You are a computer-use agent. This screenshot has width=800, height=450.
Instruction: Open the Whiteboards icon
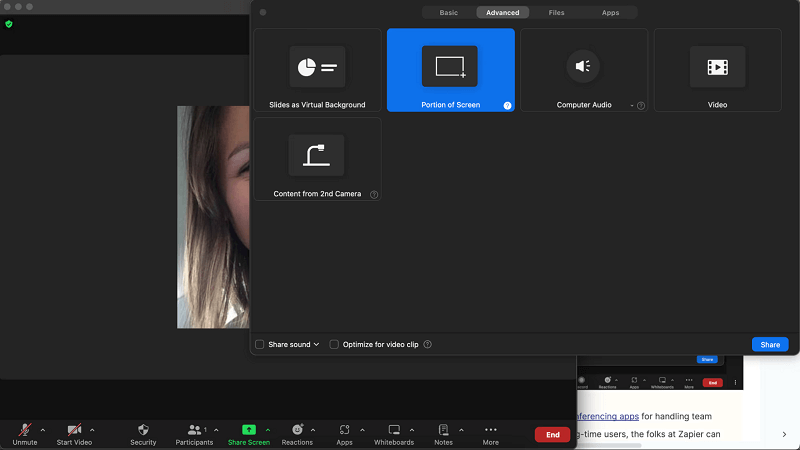394,430
